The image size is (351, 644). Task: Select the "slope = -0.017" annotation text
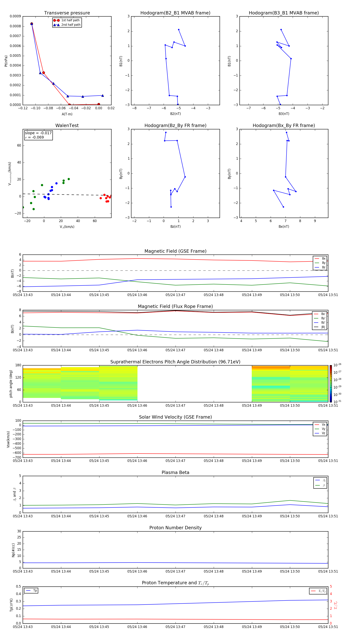point(38,133)
